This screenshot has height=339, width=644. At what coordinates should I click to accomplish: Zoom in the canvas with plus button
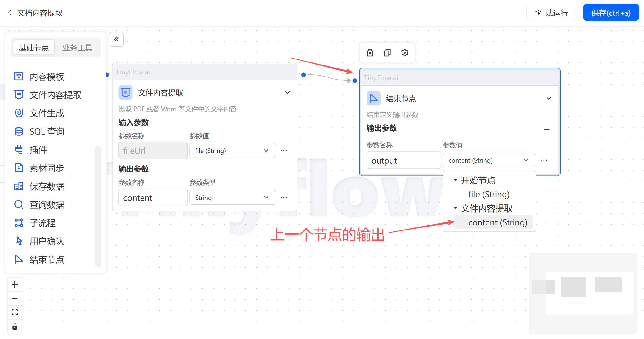coord(15,284)
